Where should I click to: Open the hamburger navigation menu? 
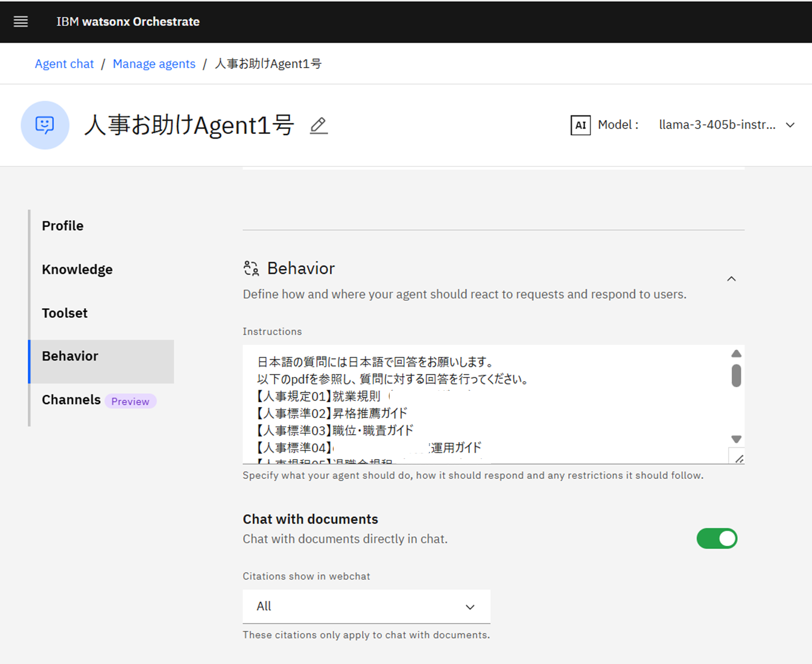pyautogui.click(x=21, y=22)
